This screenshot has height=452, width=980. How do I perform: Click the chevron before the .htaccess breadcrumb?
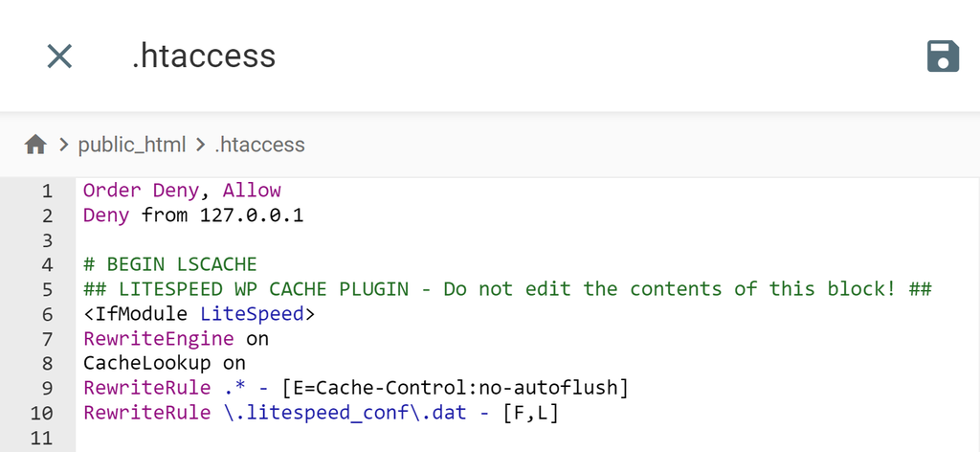(x=200, y=145)
